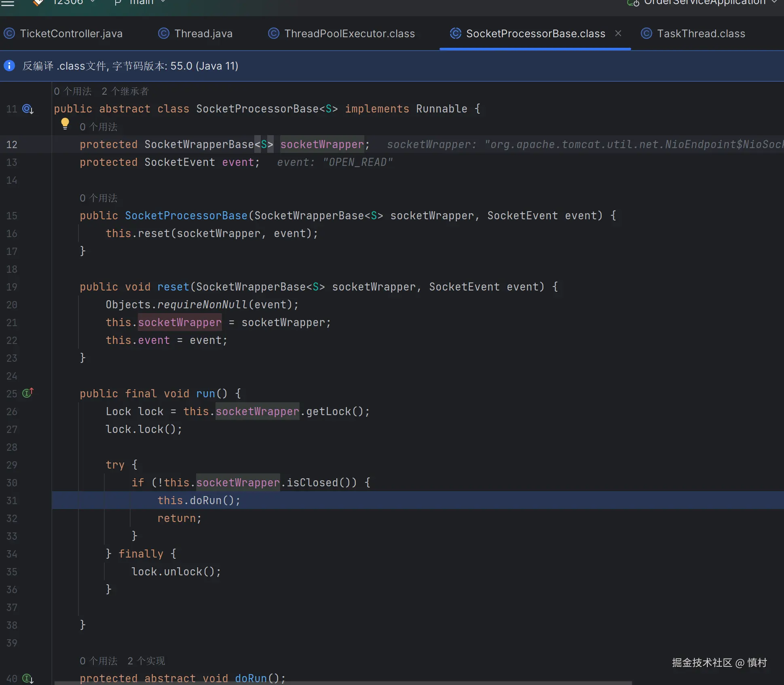Click the implemented-method gutter icon on line 40
Viewport: 784px width, 685px height.
27,679
